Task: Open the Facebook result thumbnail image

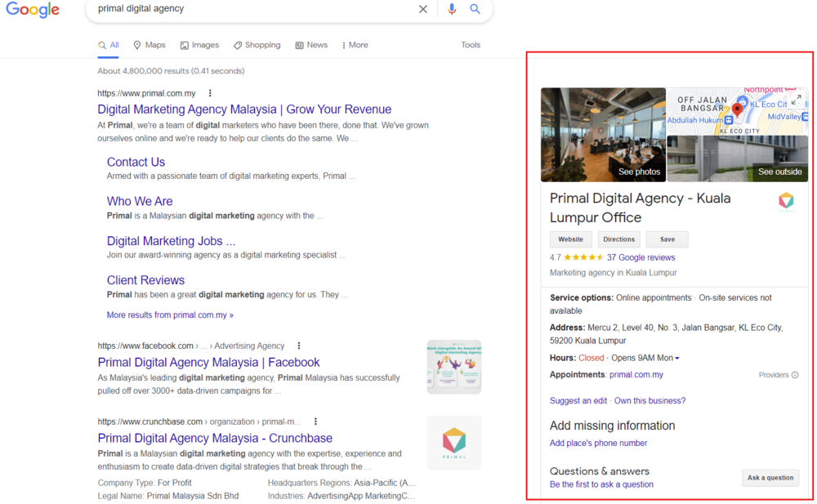Action: pos(453,367)
